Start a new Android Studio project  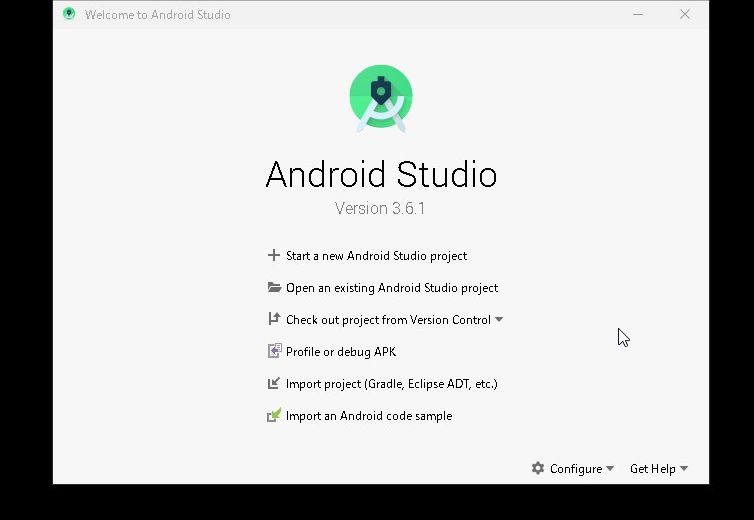(376, 256)
